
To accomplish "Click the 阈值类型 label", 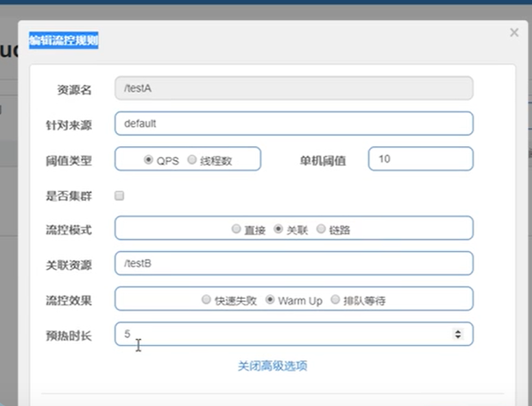I will tap(69, 160).
